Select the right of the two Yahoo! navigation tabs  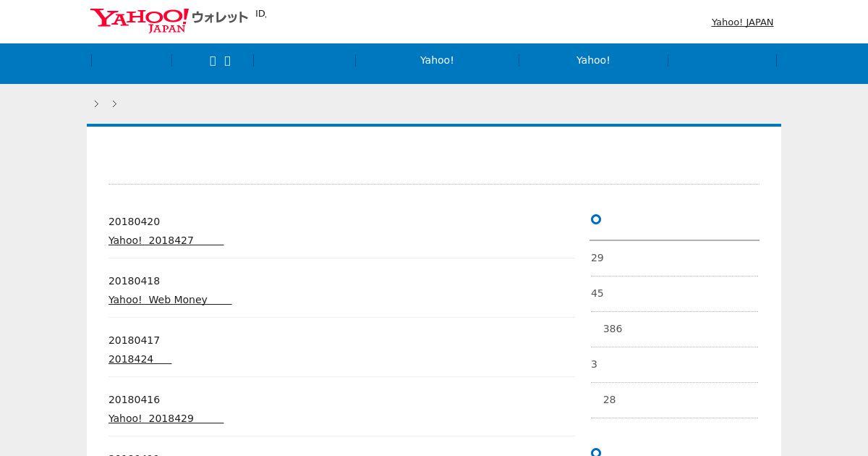click(593, 61)
